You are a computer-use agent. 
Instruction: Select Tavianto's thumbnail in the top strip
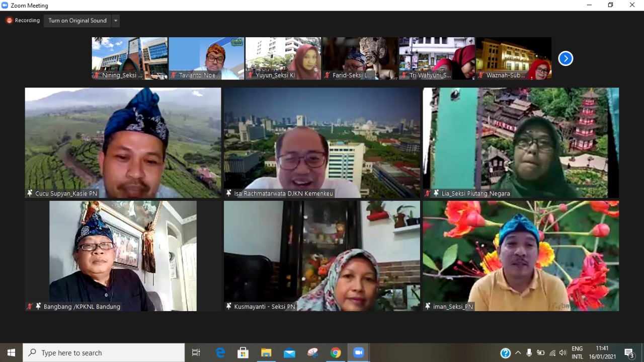point(206,58)
